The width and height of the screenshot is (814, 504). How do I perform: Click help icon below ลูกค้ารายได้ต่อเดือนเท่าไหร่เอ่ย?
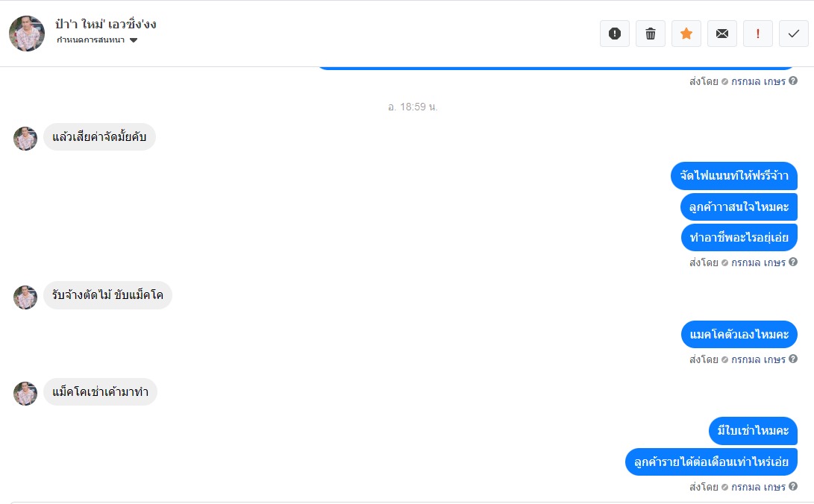coord(793,487)
